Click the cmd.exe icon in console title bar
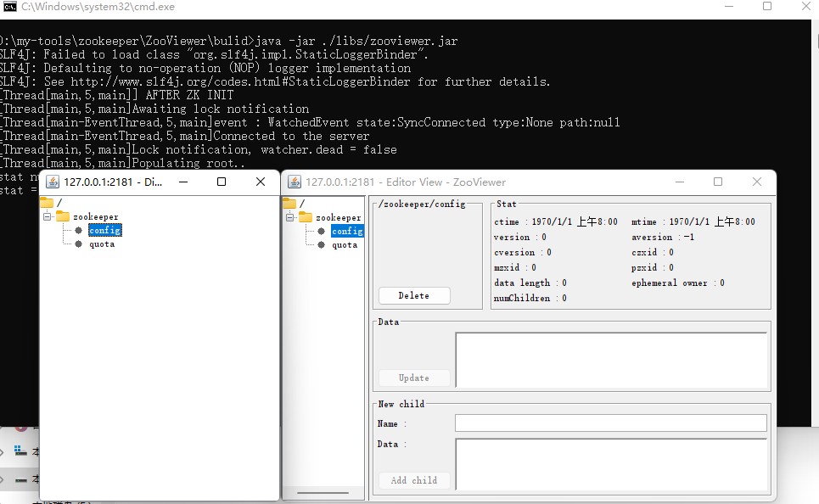 9,6
